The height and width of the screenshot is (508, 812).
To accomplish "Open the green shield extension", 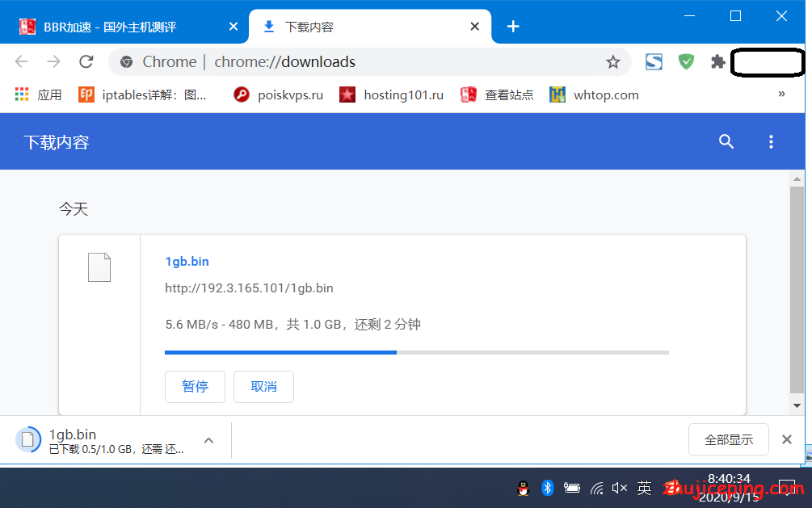I will (686, 61).
